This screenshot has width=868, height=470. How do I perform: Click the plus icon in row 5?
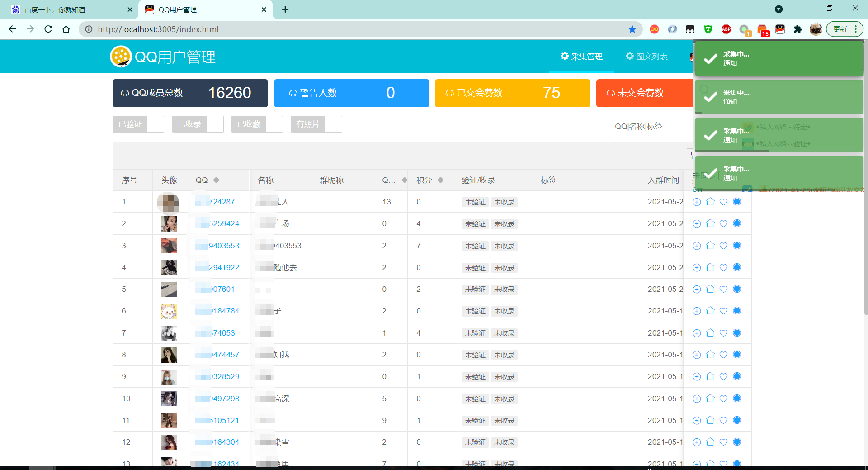click(x=697, y=289)
